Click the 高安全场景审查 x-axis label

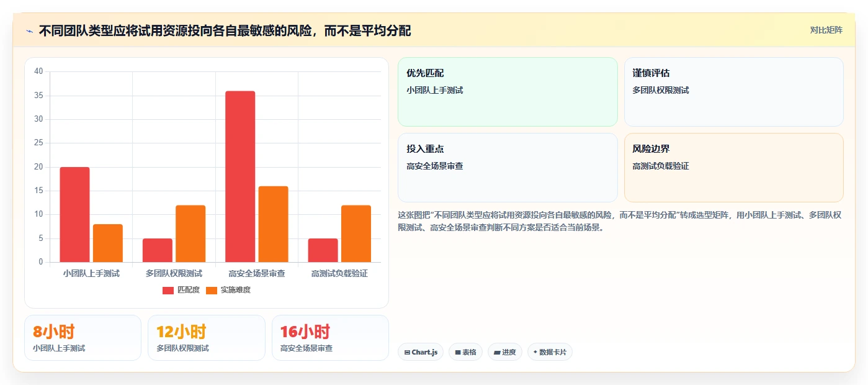(257, 273)
